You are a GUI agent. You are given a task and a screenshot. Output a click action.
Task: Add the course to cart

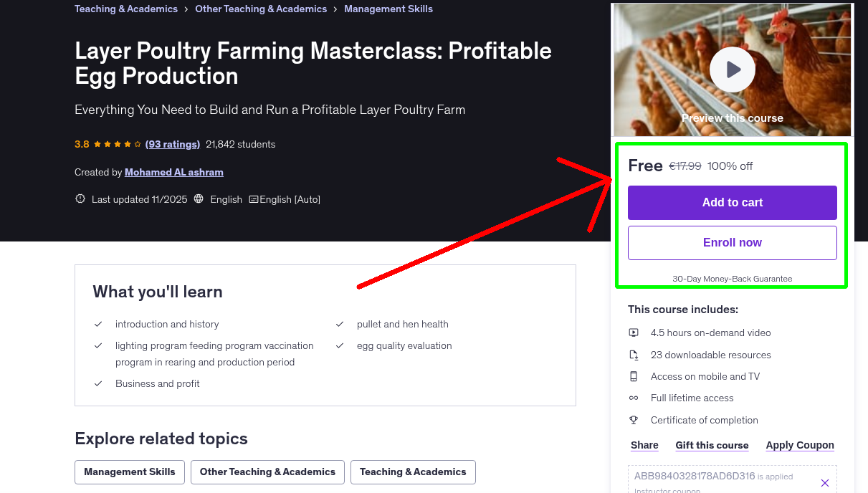[x=732, y=203]
